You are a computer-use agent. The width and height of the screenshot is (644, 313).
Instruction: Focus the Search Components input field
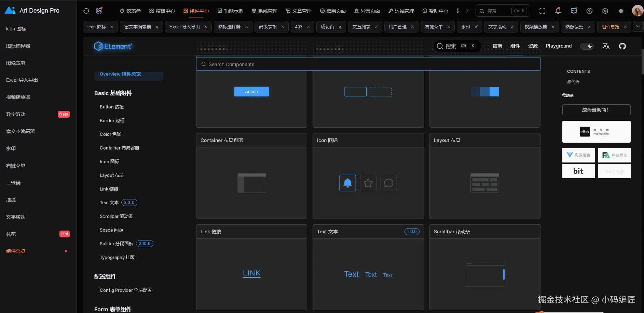click(x=368, y=64)
